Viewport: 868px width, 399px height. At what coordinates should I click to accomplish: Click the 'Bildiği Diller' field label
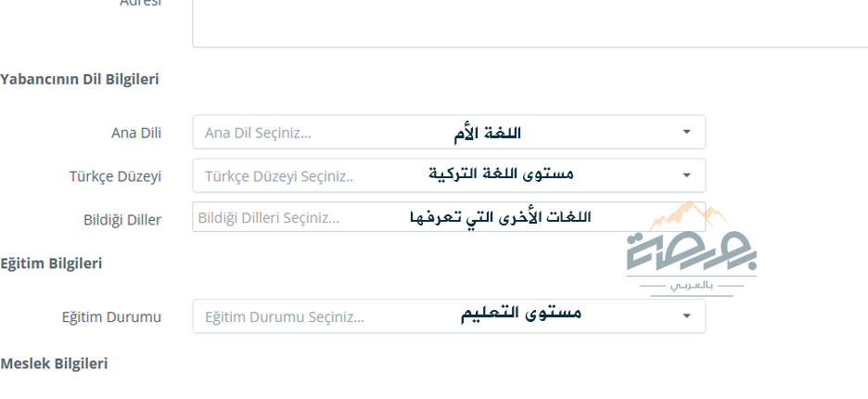coord(122,219)
